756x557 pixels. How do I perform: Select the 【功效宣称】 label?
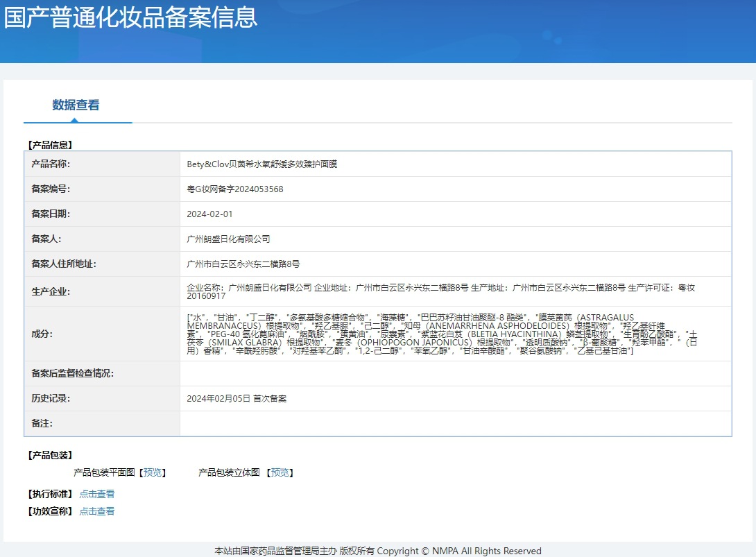point(50,511)
